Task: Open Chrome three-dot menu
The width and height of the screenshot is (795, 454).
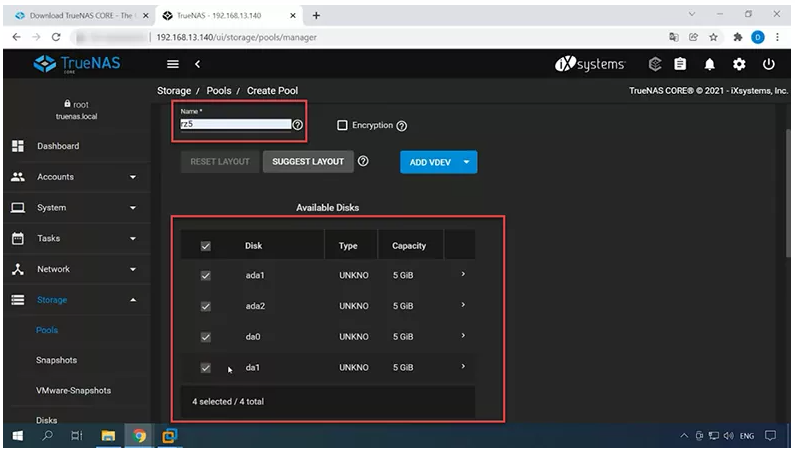Action: click(777, 37)
